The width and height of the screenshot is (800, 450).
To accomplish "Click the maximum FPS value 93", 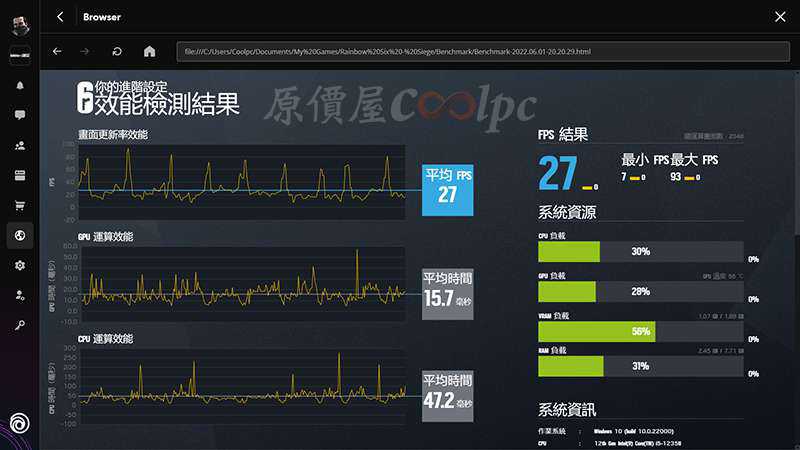I will click(676, 177).
